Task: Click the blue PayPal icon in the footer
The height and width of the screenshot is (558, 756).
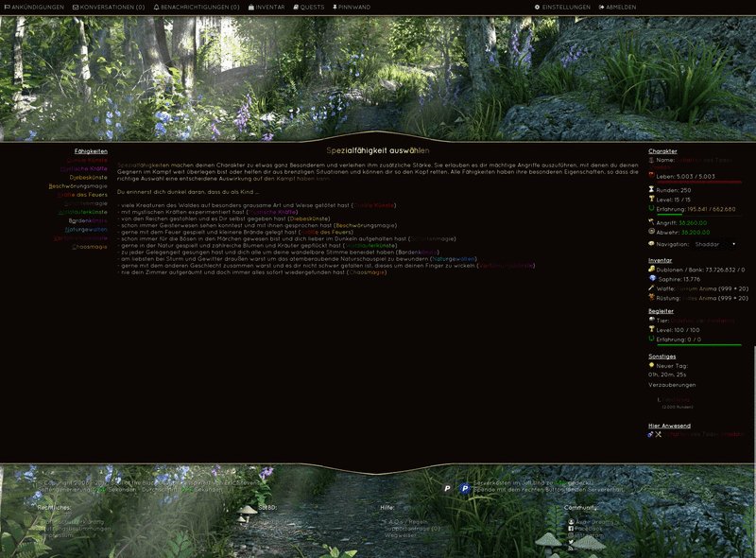Action: point(463,488)
